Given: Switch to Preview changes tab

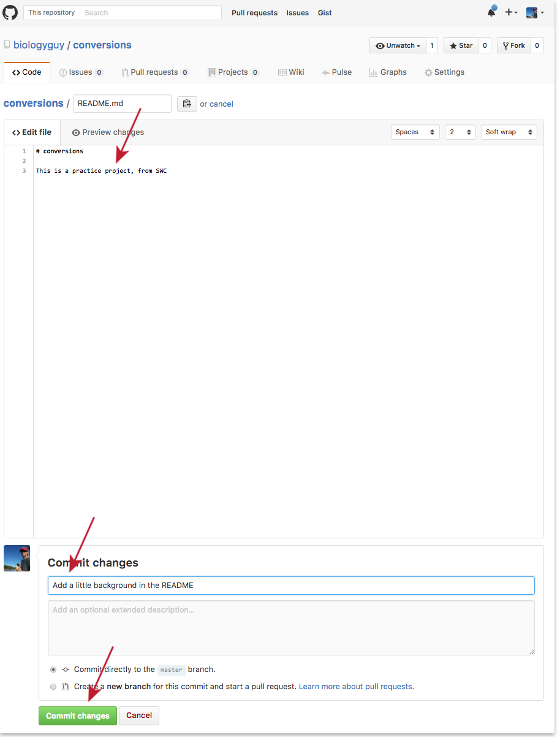Looking at the screenshot, I should pos(108,132).
